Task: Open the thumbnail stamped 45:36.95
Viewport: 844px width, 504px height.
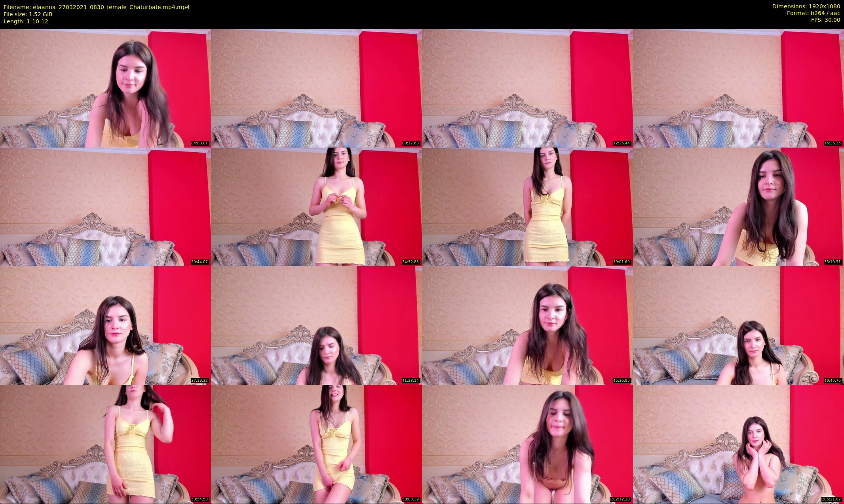Action: click(x=527, y=326)
